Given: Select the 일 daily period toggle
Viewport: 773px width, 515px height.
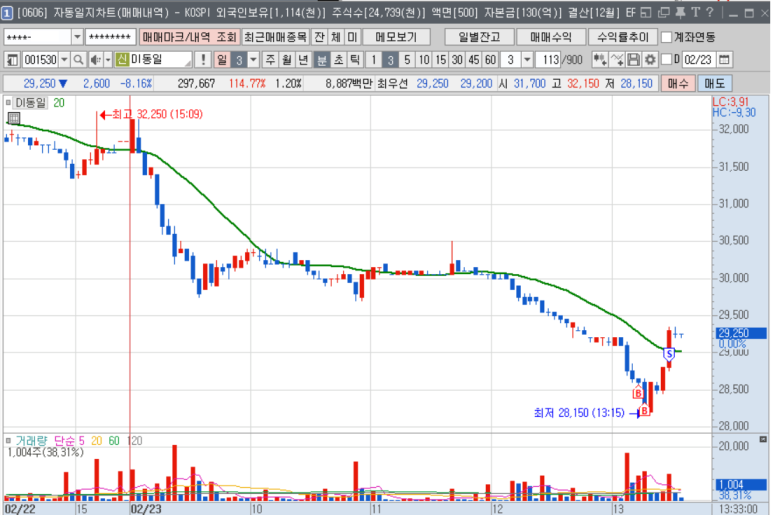Looking at the screenshot, I should pos(222,60).
